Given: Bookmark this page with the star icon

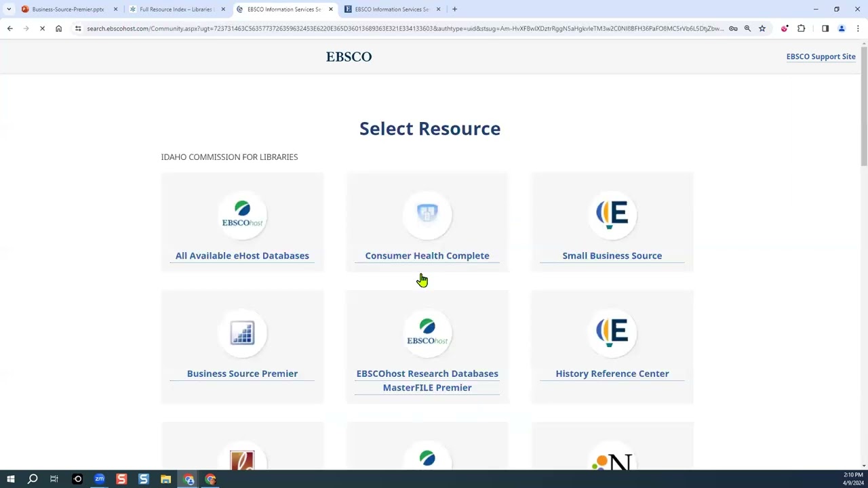Looking at the screenshot, I should pos(762,28).
